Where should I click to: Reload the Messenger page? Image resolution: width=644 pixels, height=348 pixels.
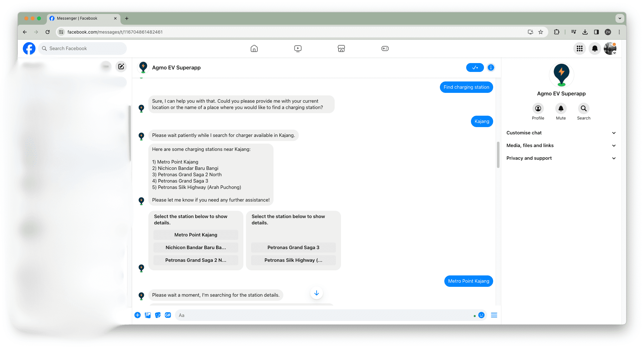pyautogui.click(x=48, y=32)
